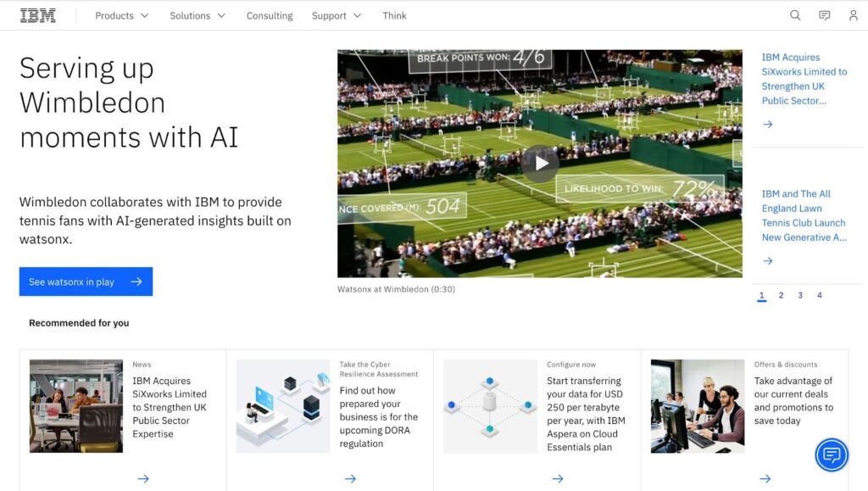This screenshot has width=868, height=491.
Task: Go to carousel page 2
Action: pyautogui.click(x=781, y=296)
